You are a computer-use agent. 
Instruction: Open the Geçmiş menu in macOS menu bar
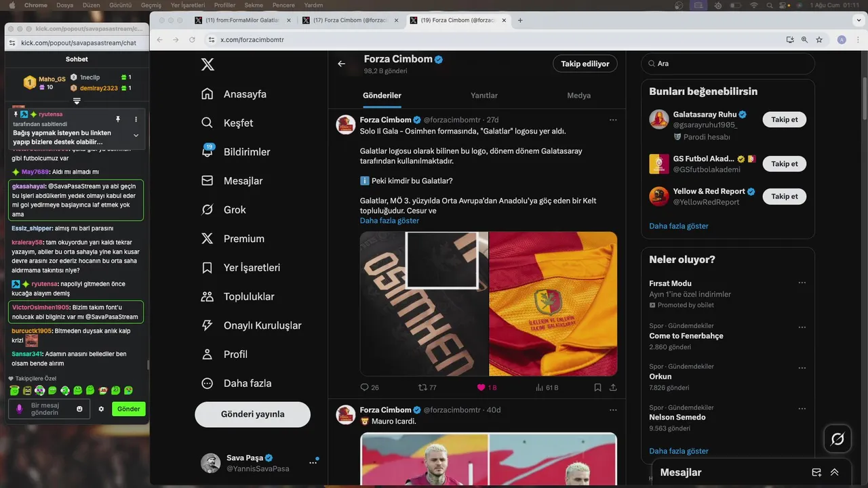pos(151,5)
